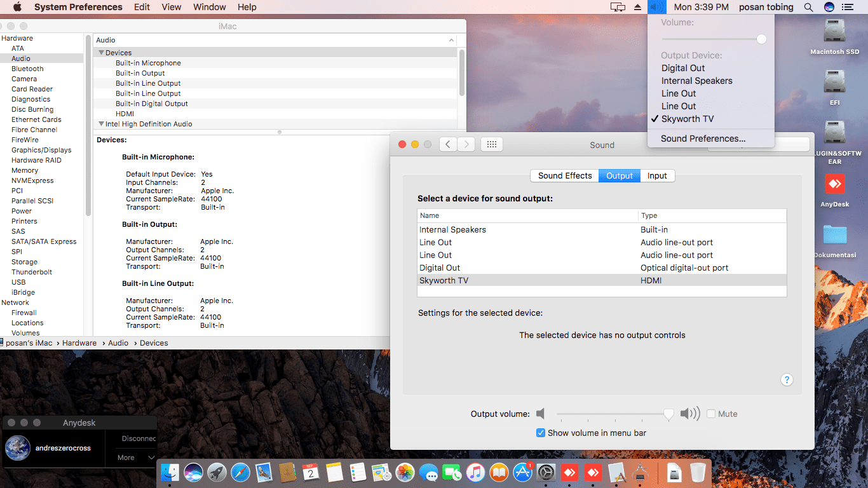Open the Help menu
Viewport: 868px width, 488px height.
pyautogui.click(x=247, y=7)
